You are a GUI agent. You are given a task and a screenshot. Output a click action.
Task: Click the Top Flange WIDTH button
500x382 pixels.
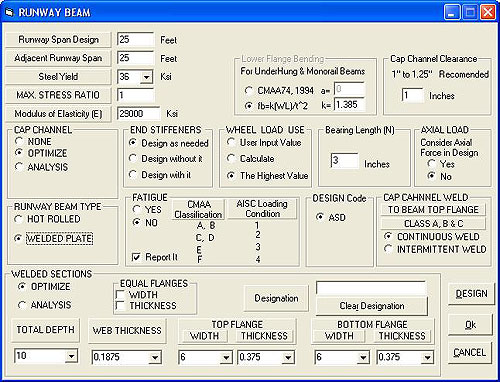(204, 336)
